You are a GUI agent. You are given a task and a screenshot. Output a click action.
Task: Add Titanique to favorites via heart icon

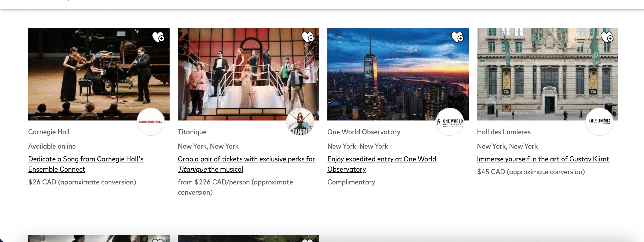tap(308, 37)
